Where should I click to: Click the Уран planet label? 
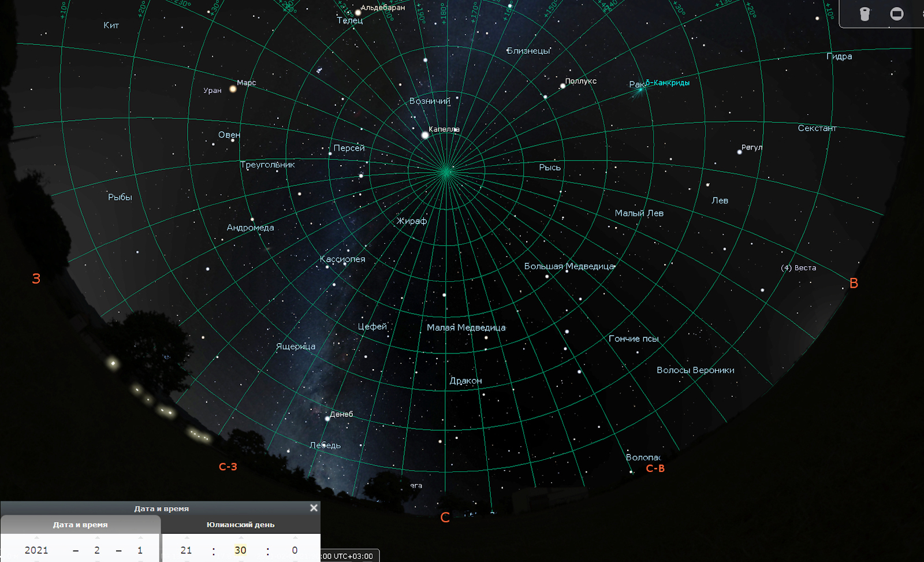[213, 91]
